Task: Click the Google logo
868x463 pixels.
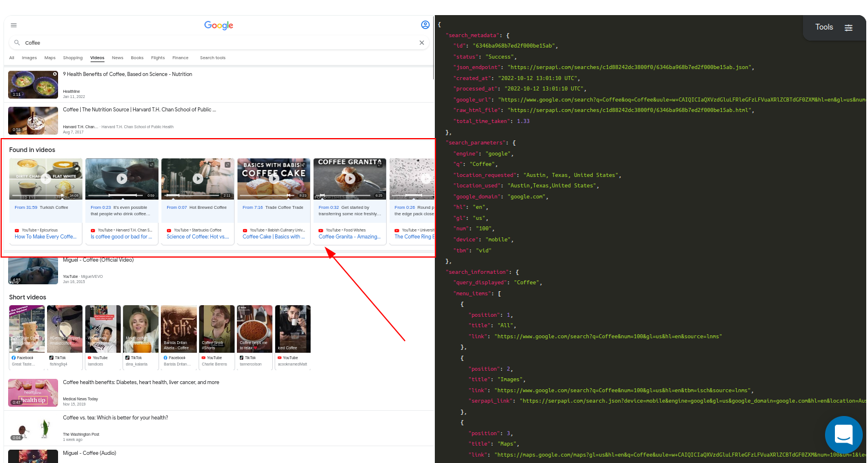Action: 218,25
